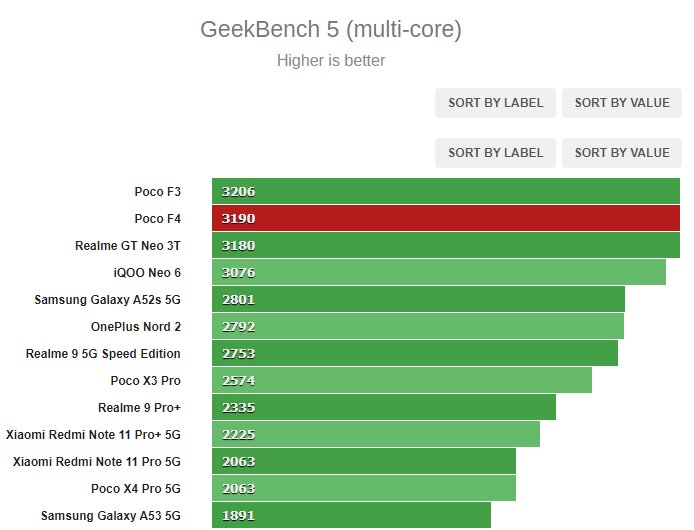Click the Xiaomi Redmi Note 11 Pro 5G label

(x=97, y=461)
